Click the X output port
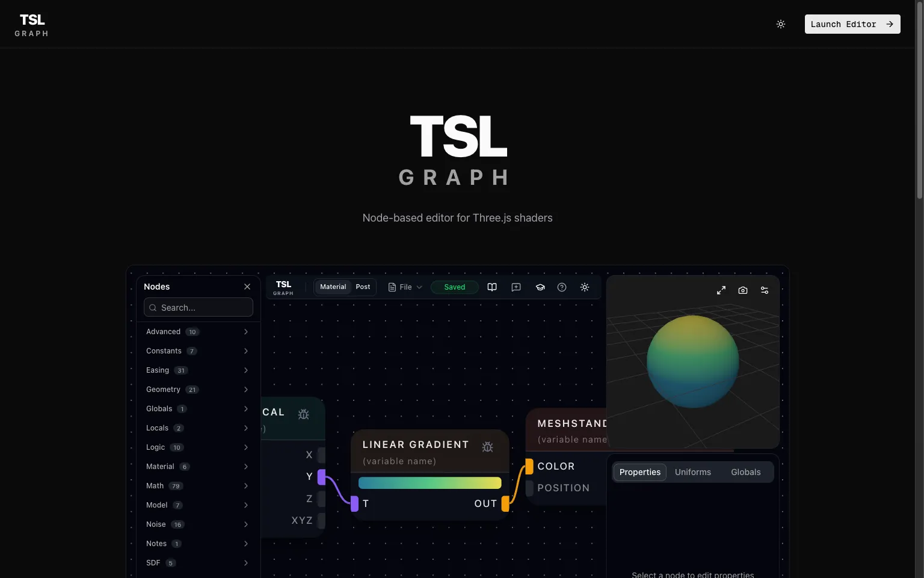Viewport: 924px width, 578px height. click(x=322, y=455)
